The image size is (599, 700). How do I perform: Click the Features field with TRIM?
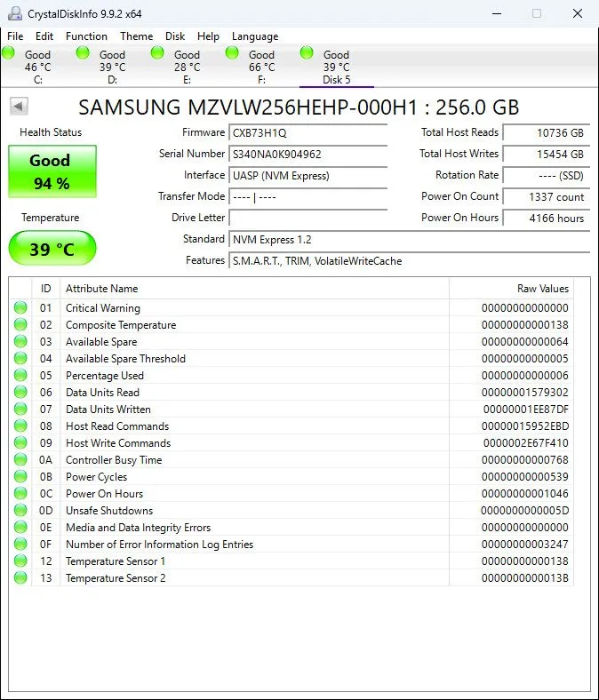(409, 260)
